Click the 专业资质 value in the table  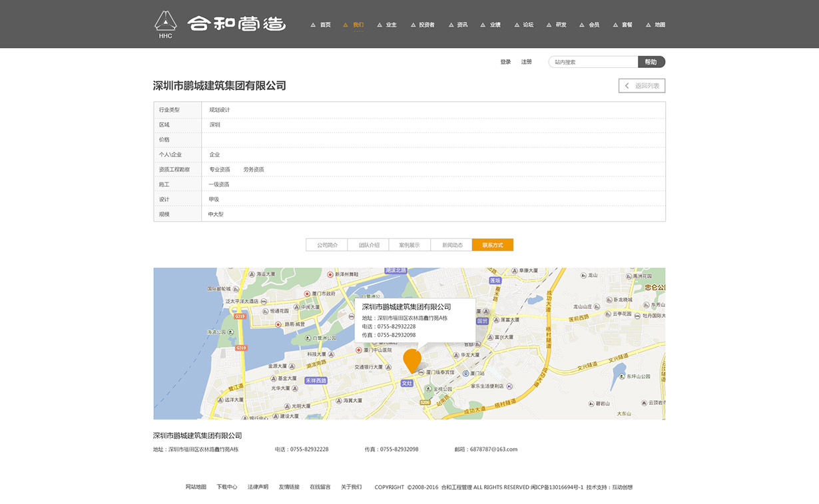pyautogui.click(x=220, y=170)
